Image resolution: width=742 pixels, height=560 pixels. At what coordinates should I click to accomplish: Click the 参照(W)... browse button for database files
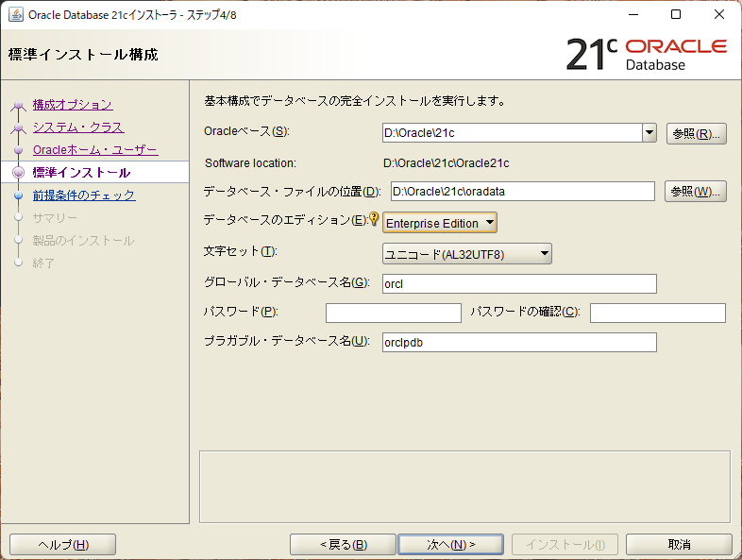(695, 192)
